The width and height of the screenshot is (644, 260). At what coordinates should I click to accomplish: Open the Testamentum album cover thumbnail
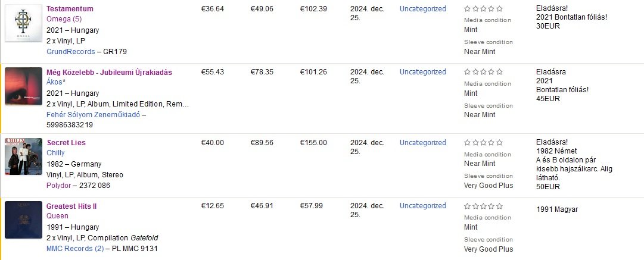click(23, 23)
